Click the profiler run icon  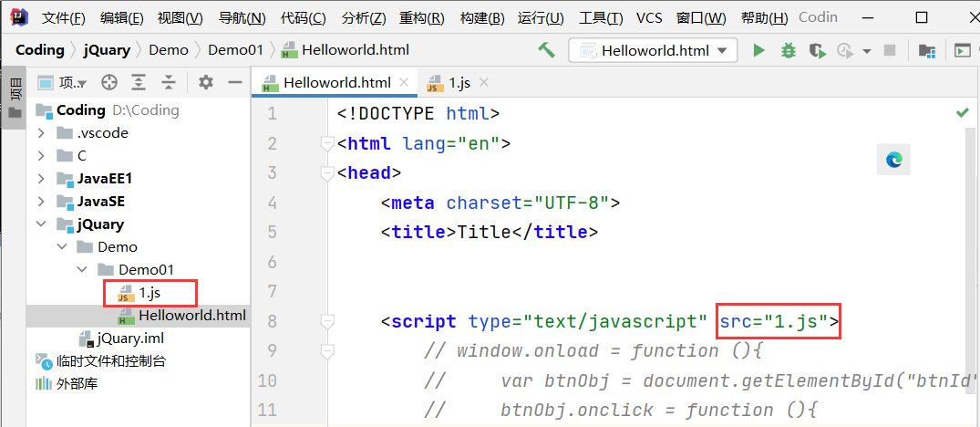point(845,51)
